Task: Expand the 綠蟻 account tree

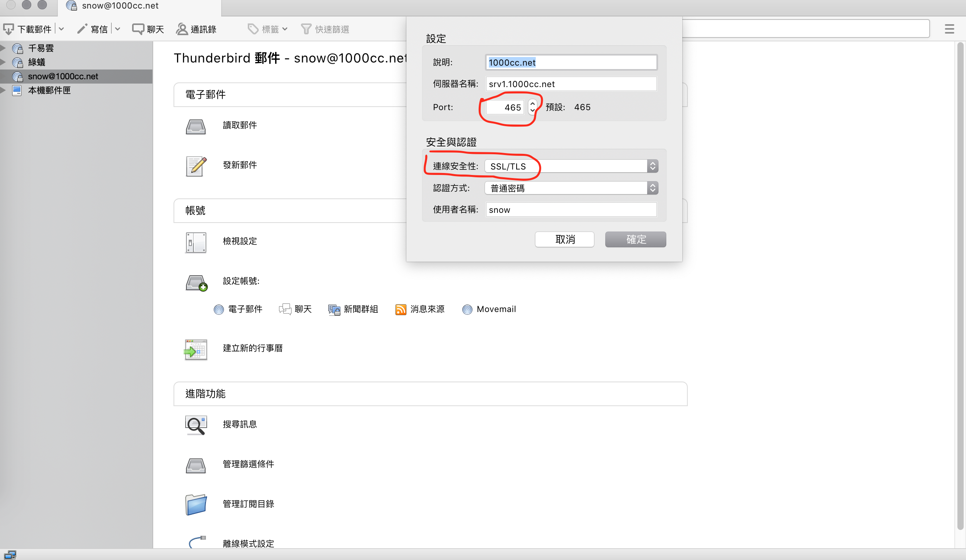Action: coord(4,62)
